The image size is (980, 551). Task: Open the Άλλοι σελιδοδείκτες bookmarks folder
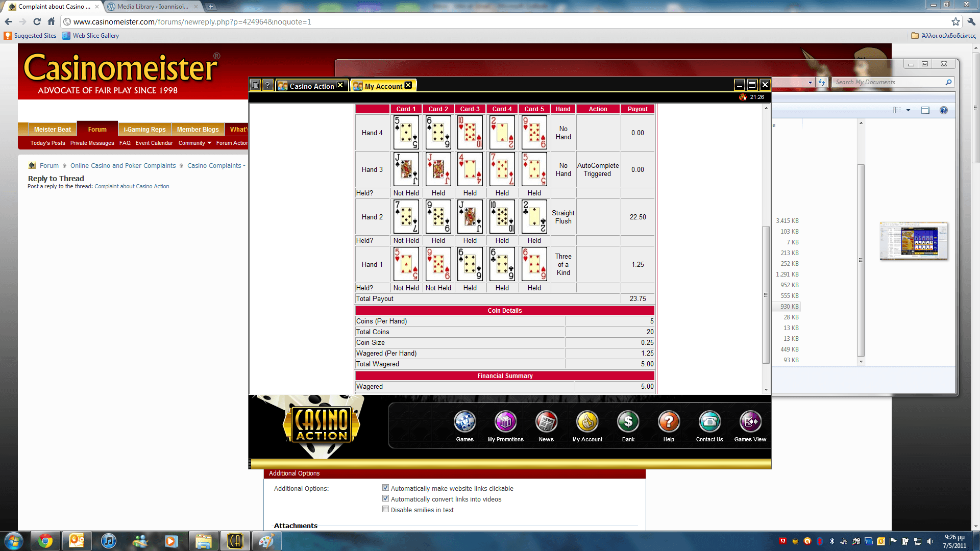[944, 36]
